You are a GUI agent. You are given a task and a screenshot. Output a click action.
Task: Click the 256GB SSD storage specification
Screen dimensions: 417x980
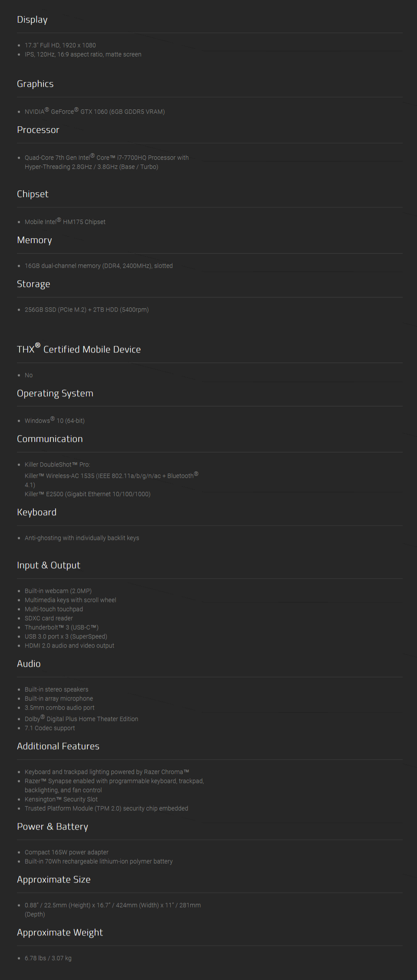86,309
